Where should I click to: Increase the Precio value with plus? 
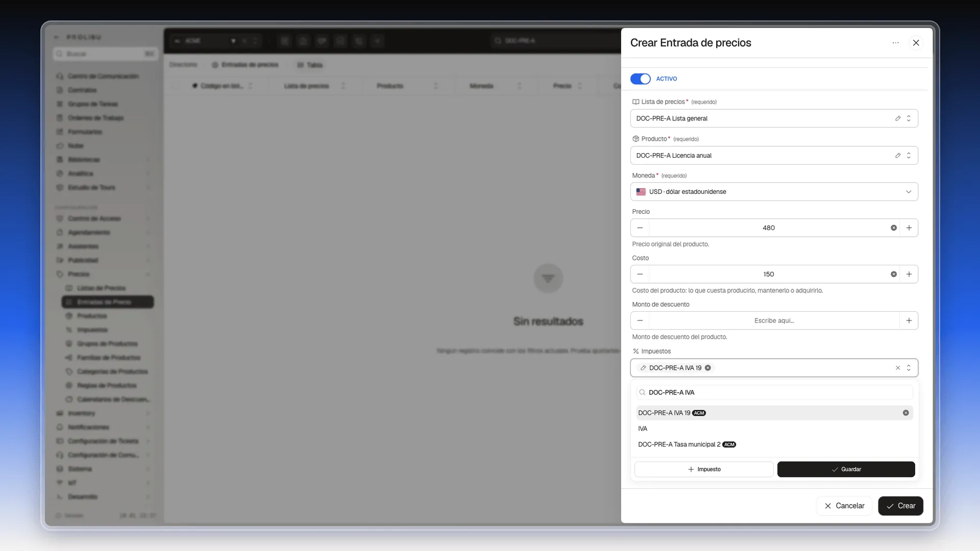pyautogui.click(x=909, y=228)
